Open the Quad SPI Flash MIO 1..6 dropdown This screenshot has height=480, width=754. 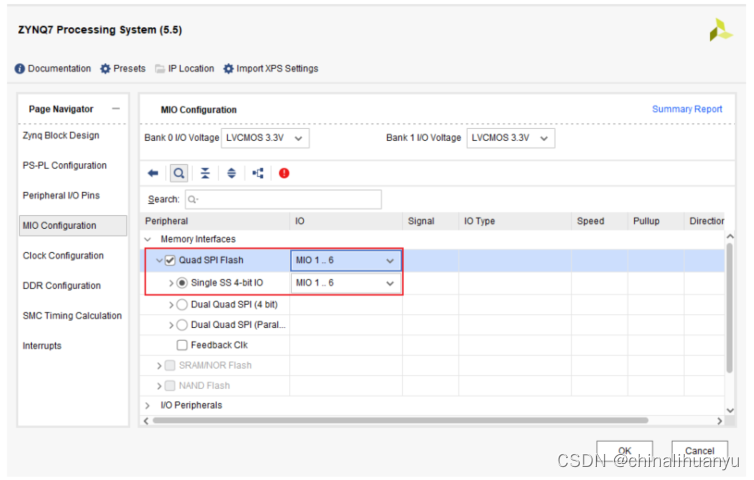pyautogui.click(x=346, y=260)
